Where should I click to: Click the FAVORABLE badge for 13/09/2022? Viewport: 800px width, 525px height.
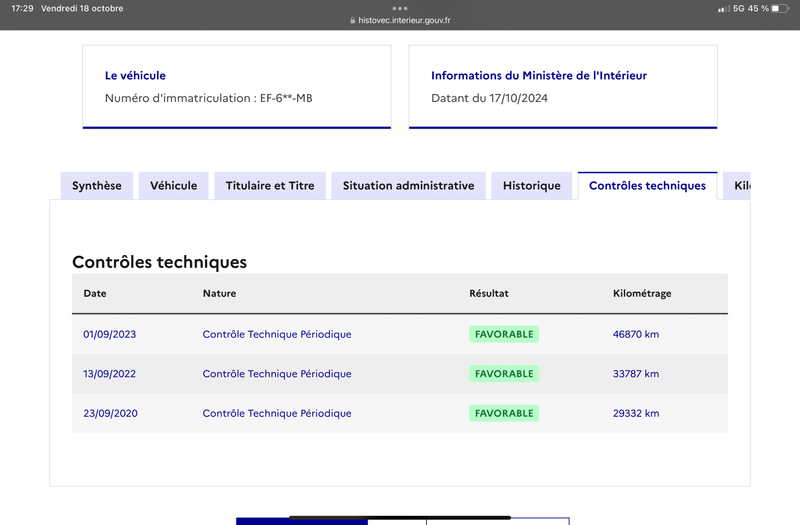[x=504, y=373]
